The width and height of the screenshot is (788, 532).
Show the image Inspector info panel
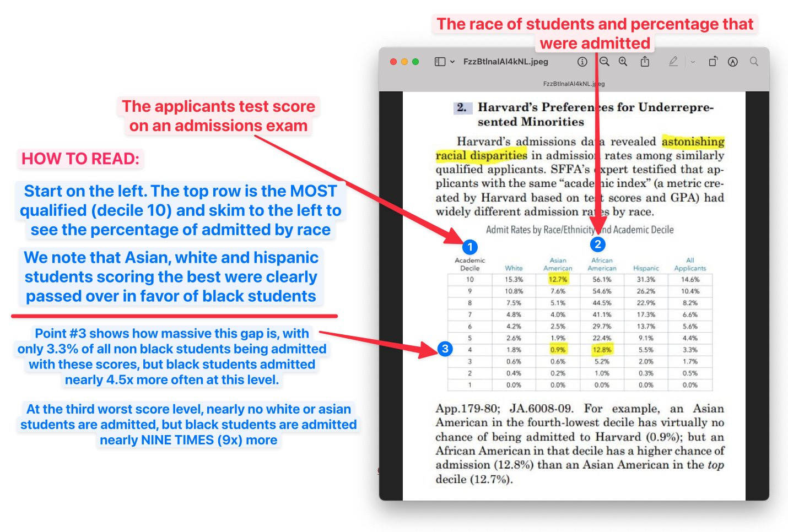pyautogui.click(x=582, y=62)
